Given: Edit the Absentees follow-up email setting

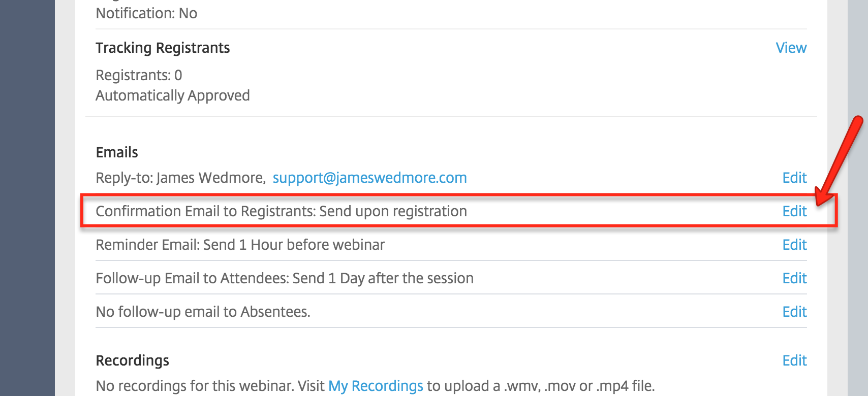Looking at the screenshot, I should coord(794,312).
